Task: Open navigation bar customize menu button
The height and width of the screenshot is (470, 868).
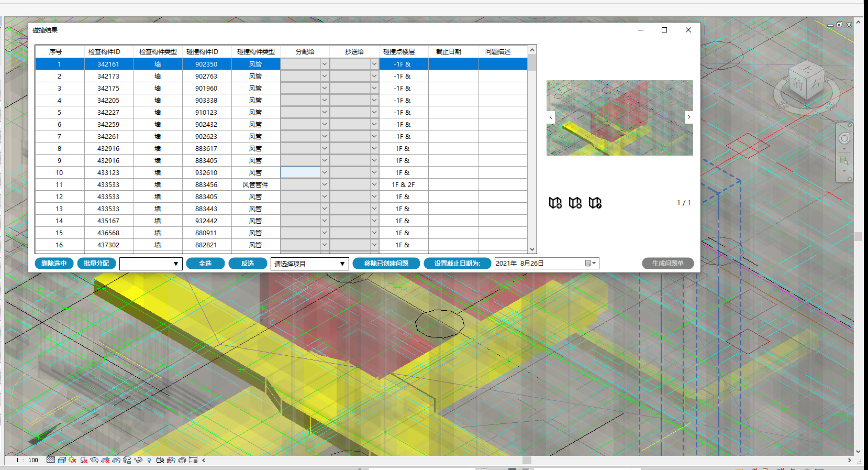Action: (850, 179)
